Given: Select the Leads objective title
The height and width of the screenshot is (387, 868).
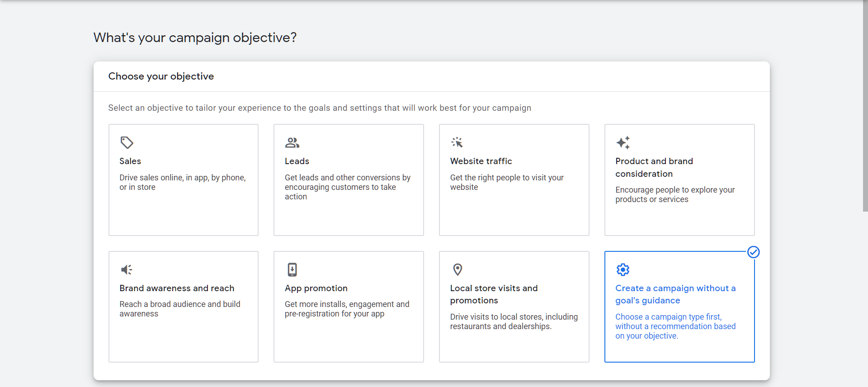Looking at the screenshot, I should coord(297,161).
